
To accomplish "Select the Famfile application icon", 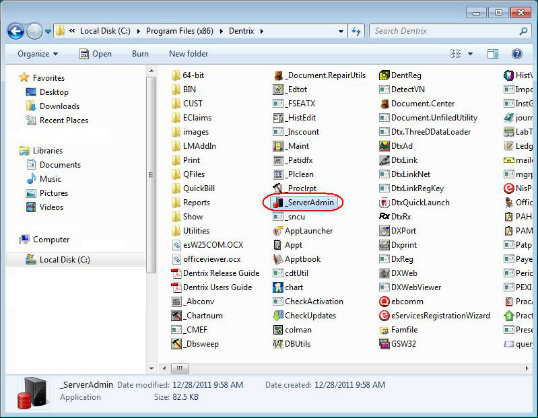I will (384, 330).
